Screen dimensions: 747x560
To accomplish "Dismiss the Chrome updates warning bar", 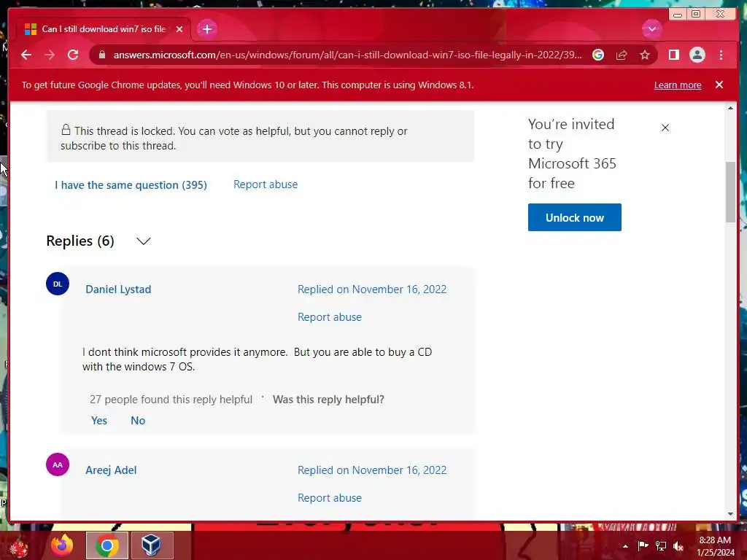I will coord(719,85).
